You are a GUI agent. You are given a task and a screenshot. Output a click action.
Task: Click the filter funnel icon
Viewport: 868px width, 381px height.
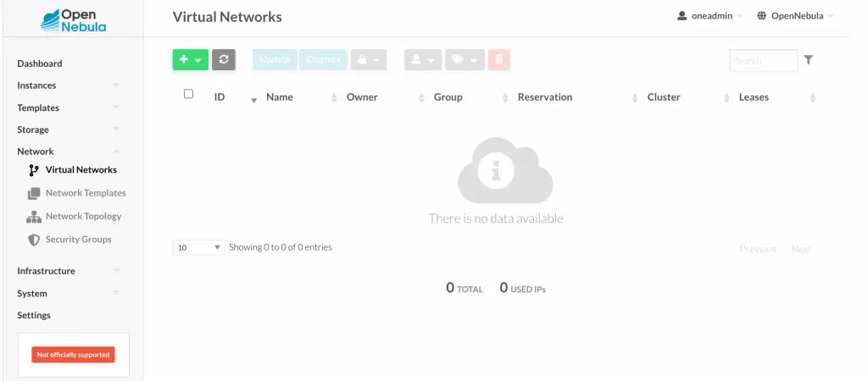[x=808, y=60]
